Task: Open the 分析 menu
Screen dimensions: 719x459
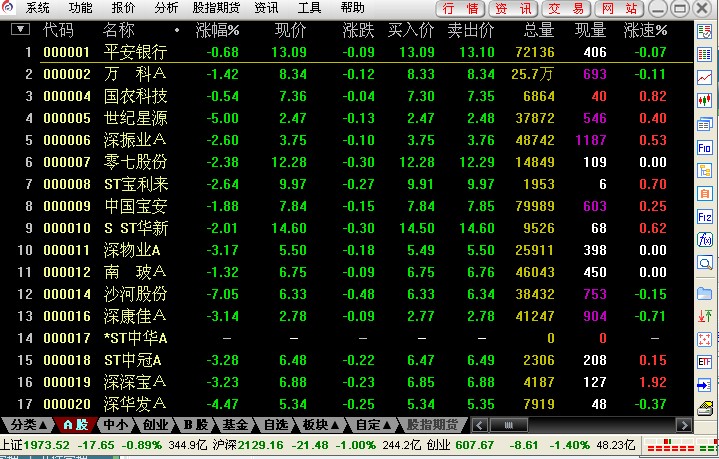Action: coord(166,8)
